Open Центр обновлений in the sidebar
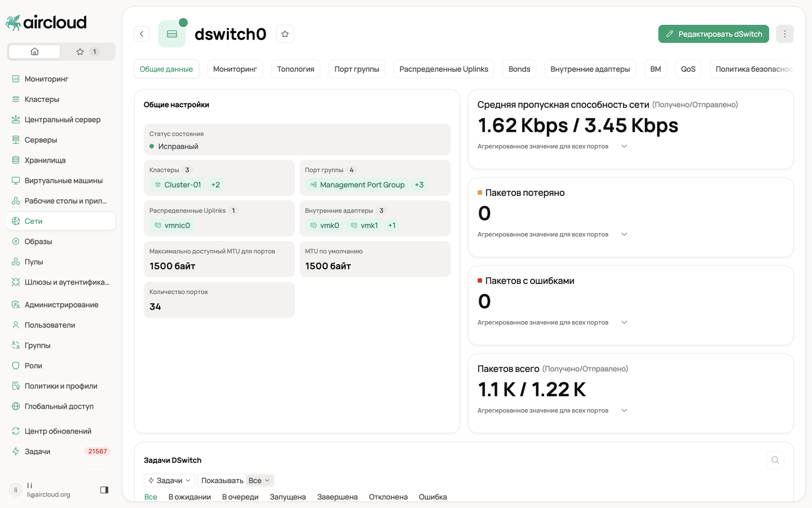 click(61, 431)
